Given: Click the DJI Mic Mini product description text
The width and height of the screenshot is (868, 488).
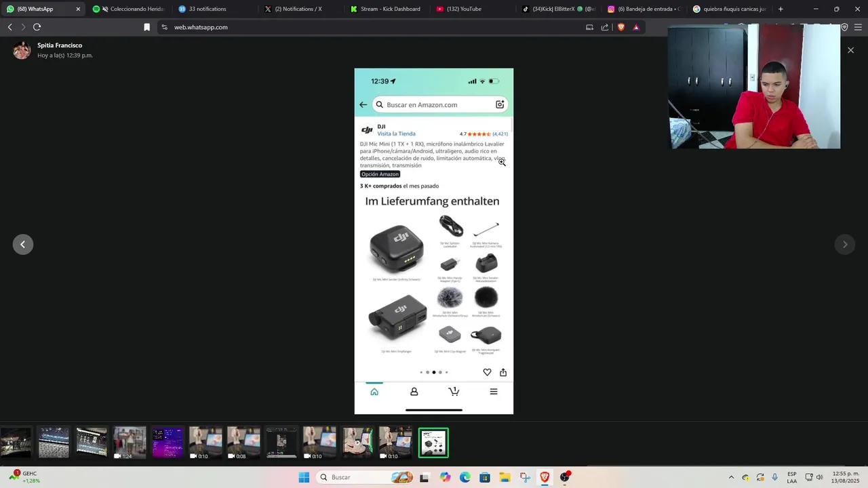Looking at the screenshot, I should tap(433, 155).
